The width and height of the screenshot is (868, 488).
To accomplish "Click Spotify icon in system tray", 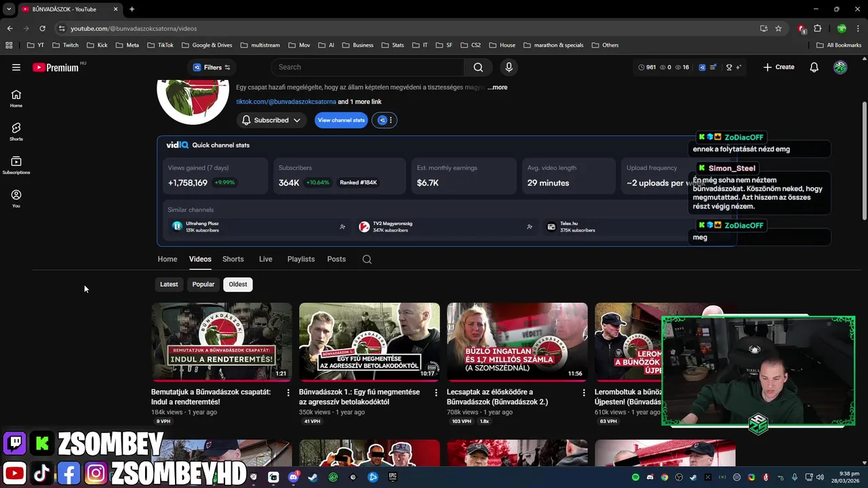I will tap(635, 477).
